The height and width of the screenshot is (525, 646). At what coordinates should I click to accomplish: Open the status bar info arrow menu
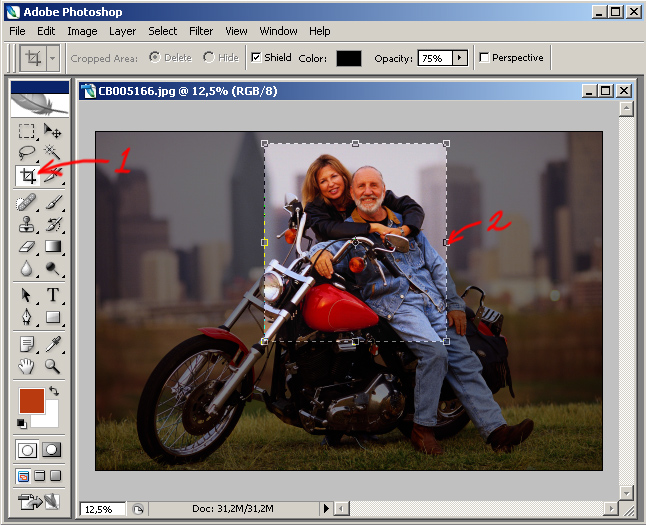tap(326, 509)
